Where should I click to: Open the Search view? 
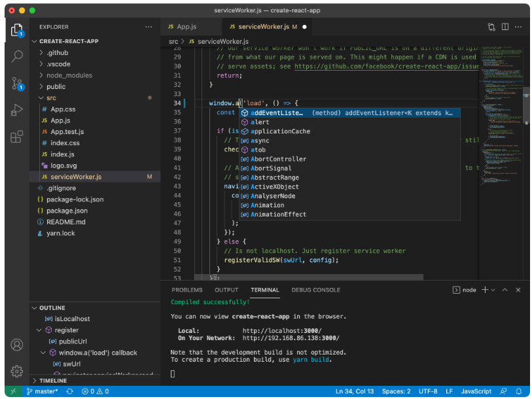[x=17, y=56]
